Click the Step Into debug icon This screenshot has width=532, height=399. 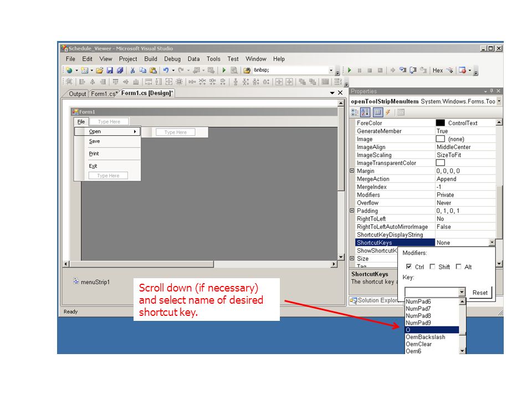click(x=403, y=70)
